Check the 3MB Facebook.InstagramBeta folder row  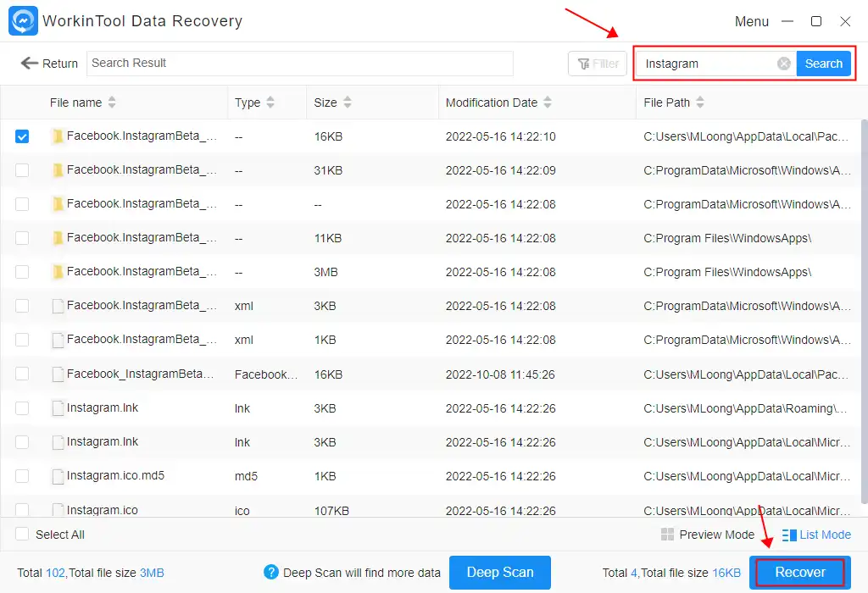[x=22, y=272]
